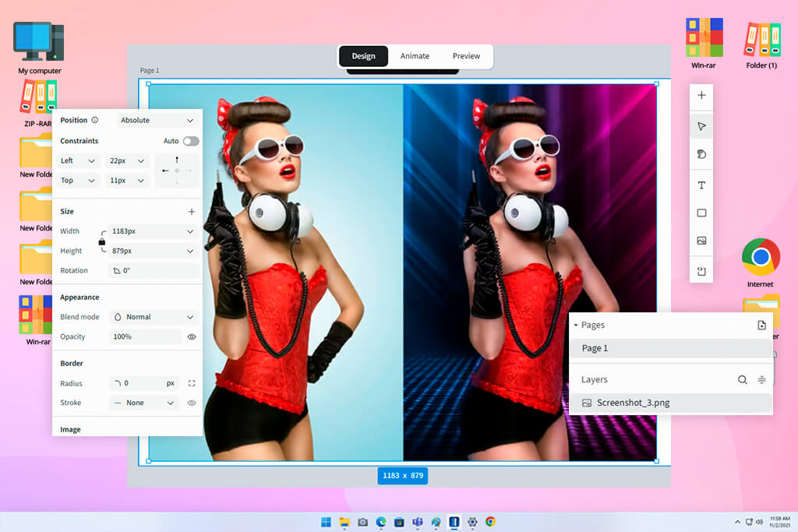This screenshot has height=532, width=798.
Task: Click the plus add tool in right toolbar
Action: pyautogui.click(x=701, y=95)
